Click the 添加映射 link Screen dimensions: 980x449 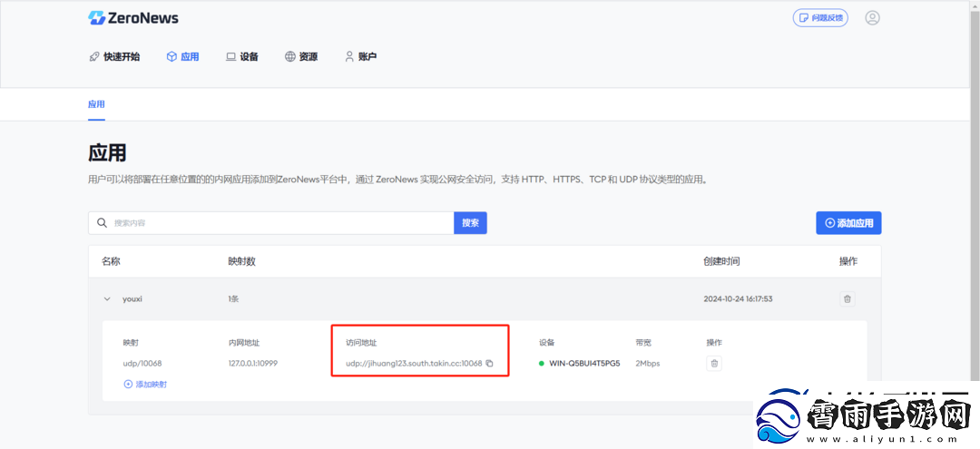[145, 385]
